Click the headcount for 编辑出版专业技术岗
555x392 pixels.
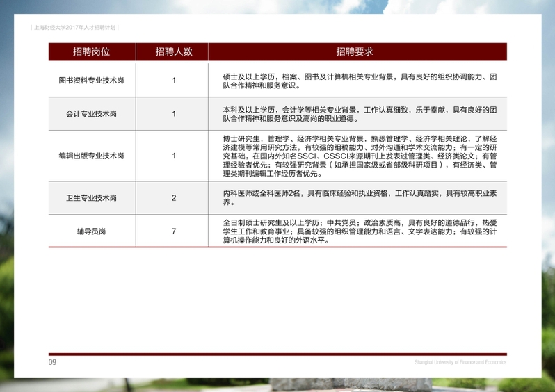pos(174,156)
